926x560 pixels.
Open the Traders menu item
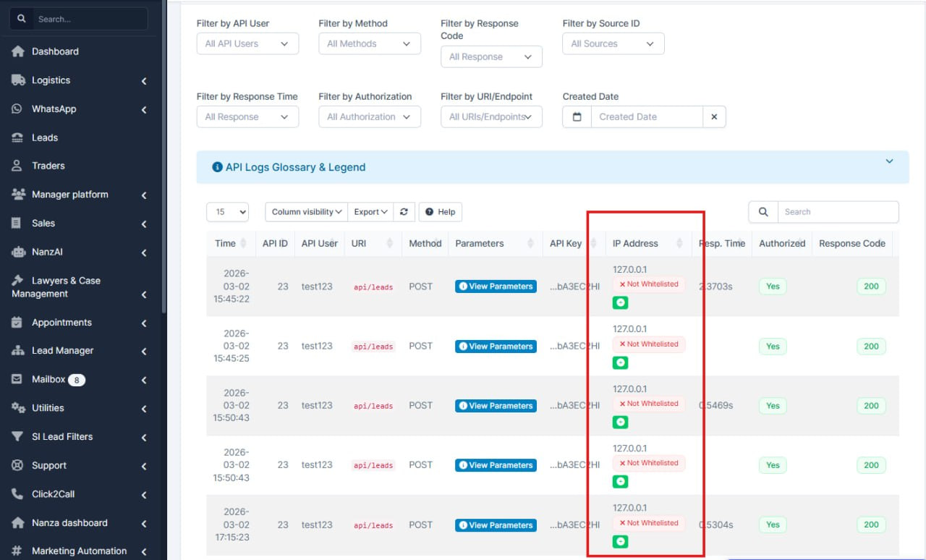click(x=48, y=166)
